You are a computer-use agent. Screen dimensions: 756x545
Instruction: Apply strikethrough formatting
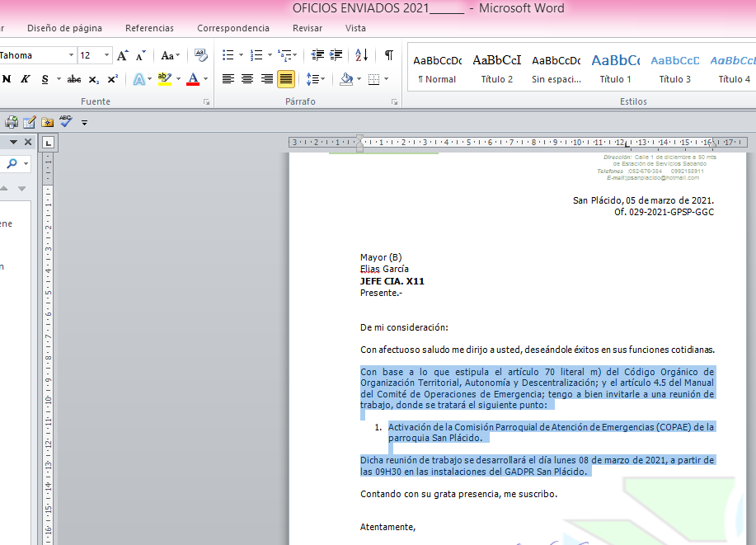pos(74,80)
